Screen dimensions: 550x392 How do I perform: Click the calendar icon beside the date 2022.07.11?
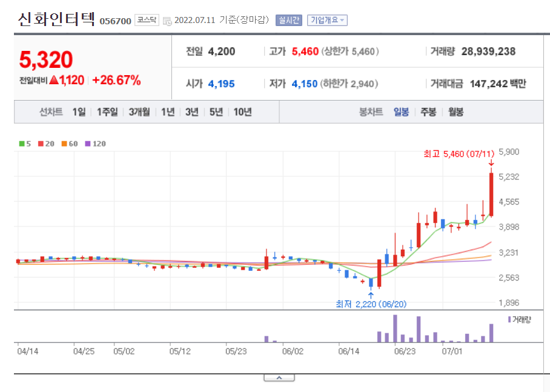click(167, 21)
